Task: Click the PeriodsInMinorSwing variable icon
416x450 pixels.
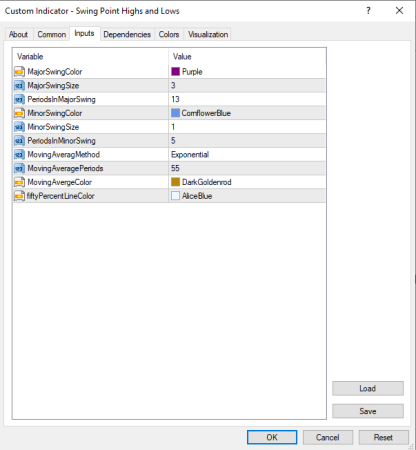Action: coord(19,141)
